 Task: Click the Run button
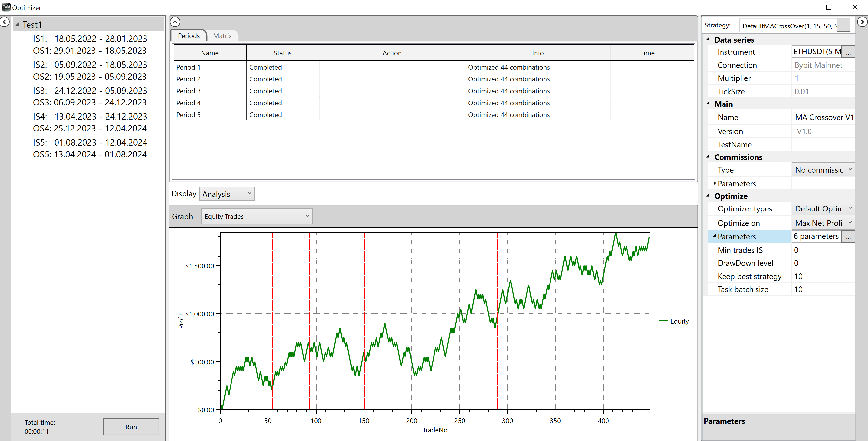click(131, 427)
